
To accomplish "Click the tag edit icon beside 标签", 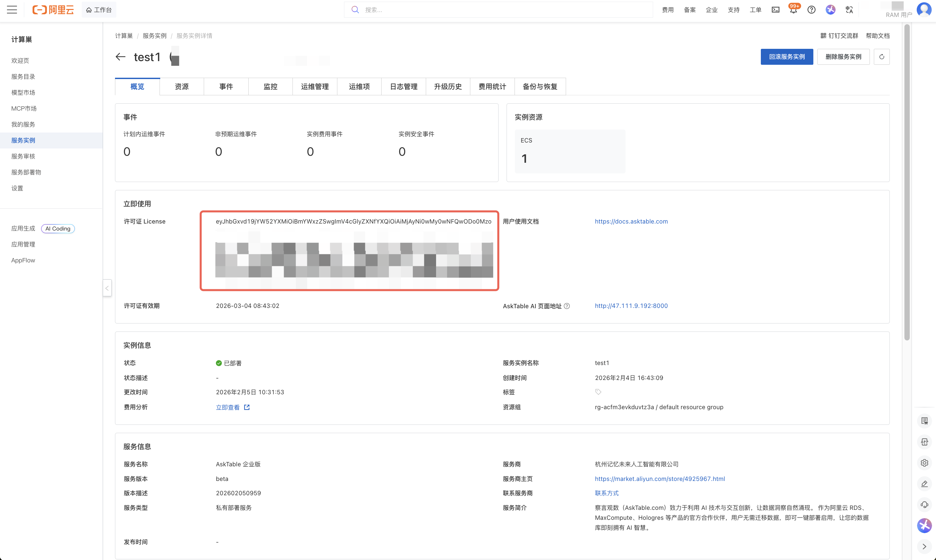I will point(598,392).
